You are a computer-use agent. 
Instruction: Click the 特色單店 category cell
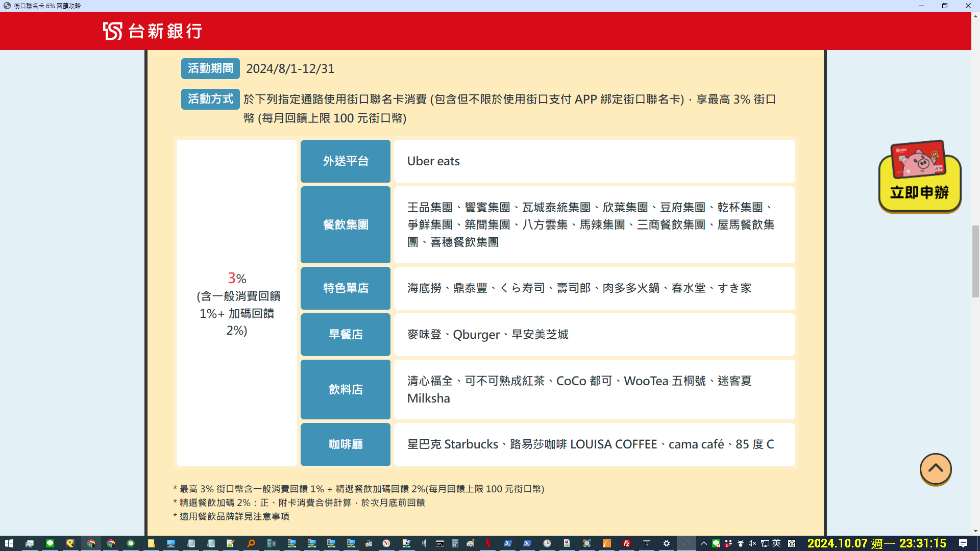coord(346,288)
